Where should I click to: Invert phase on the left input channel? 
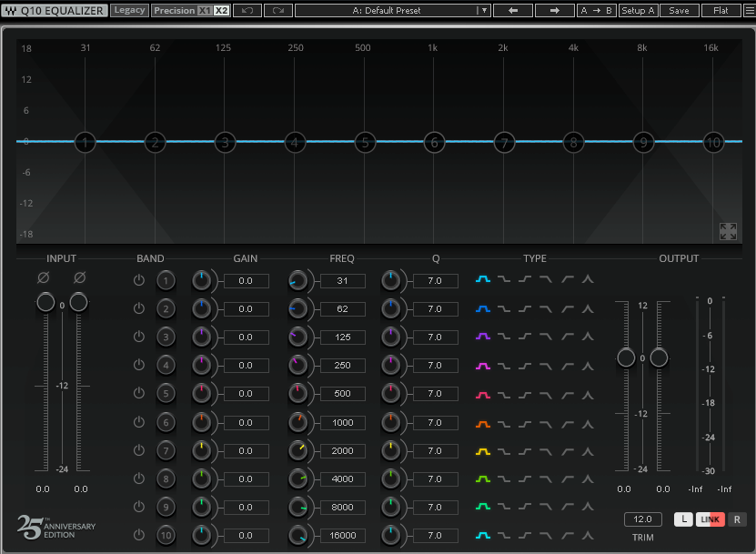pos(44,277)
